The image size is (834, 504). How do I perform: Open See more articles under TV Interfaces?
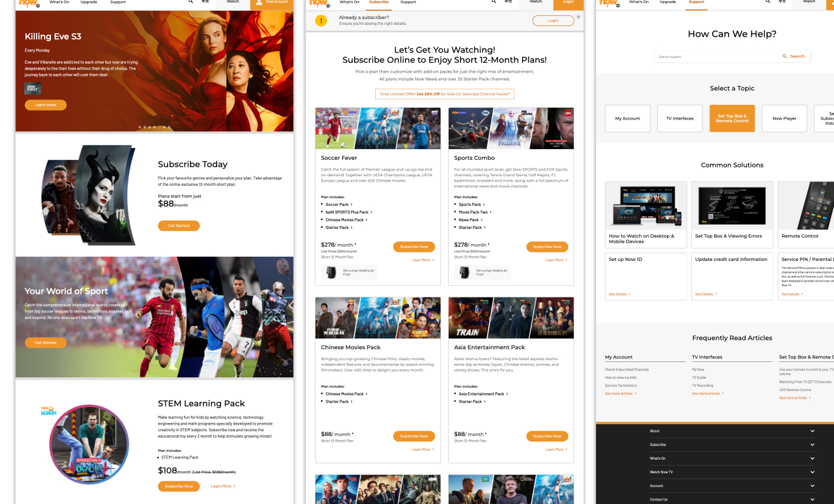tap(707, 393)
